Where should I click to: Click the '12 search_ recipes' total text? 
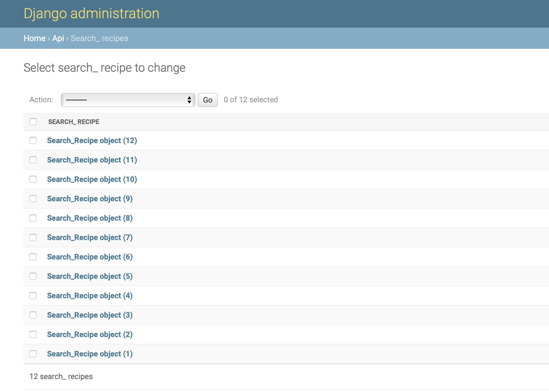click(61, 376)
